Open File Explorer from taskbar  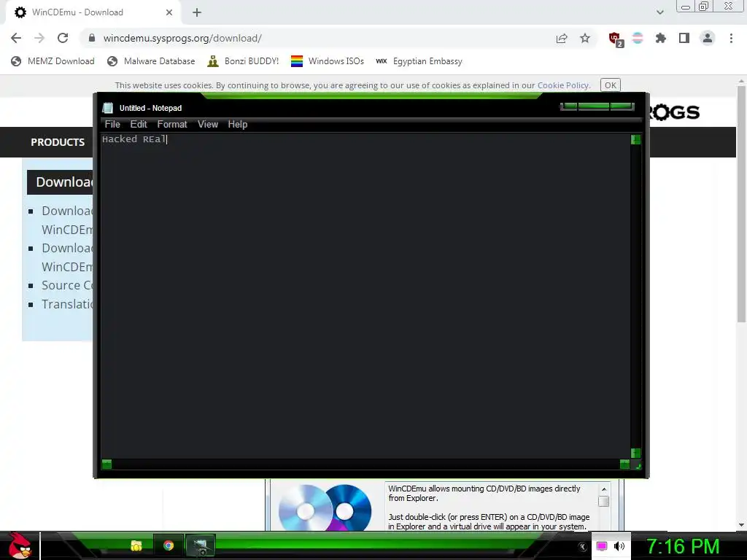136,545
